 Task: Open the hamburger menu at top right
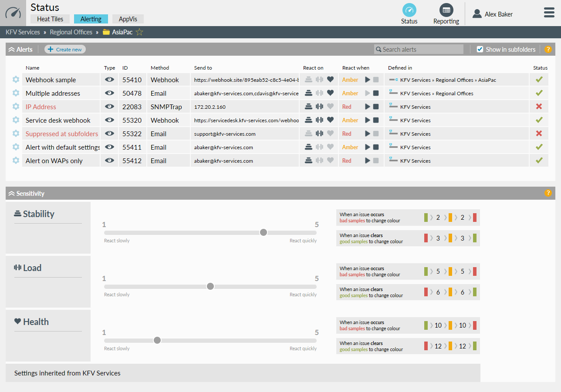point(549,13)
